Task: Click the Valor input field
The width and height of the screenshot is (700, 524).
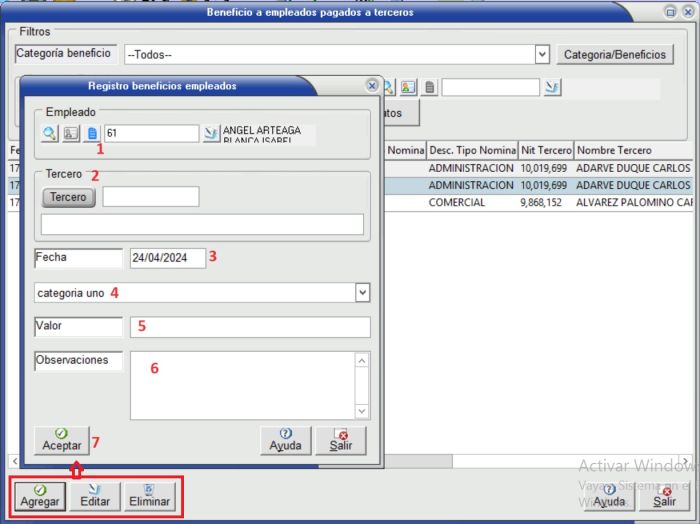Action: (250, 327)
